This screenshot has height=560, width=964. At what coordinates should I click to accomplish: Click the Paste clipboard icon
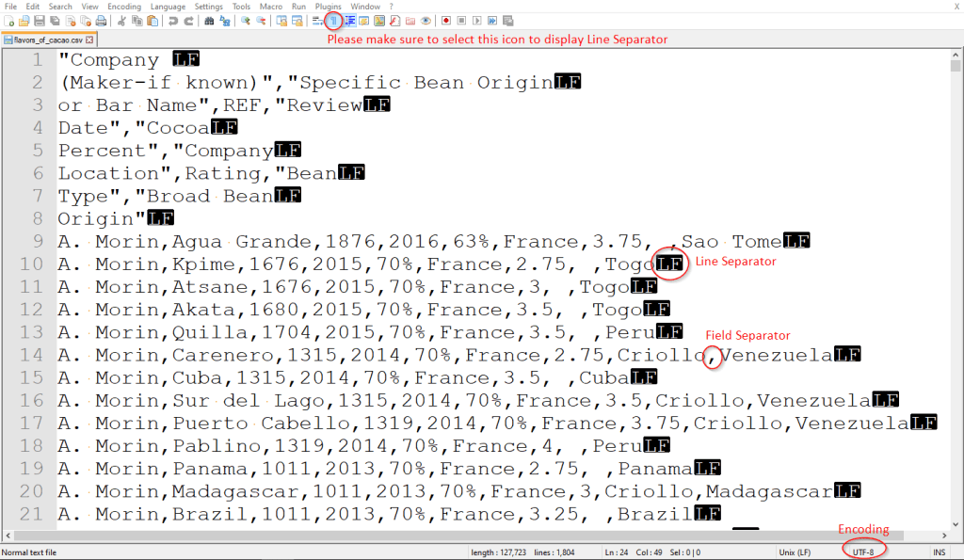[153, 20]
